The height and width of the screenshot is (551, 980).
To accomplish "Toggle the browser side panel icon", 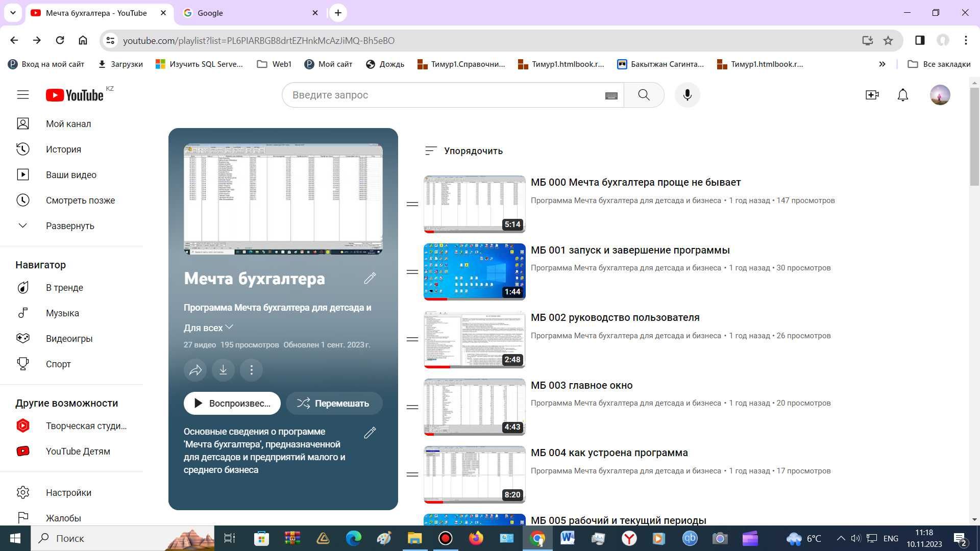I will (920, 40).
